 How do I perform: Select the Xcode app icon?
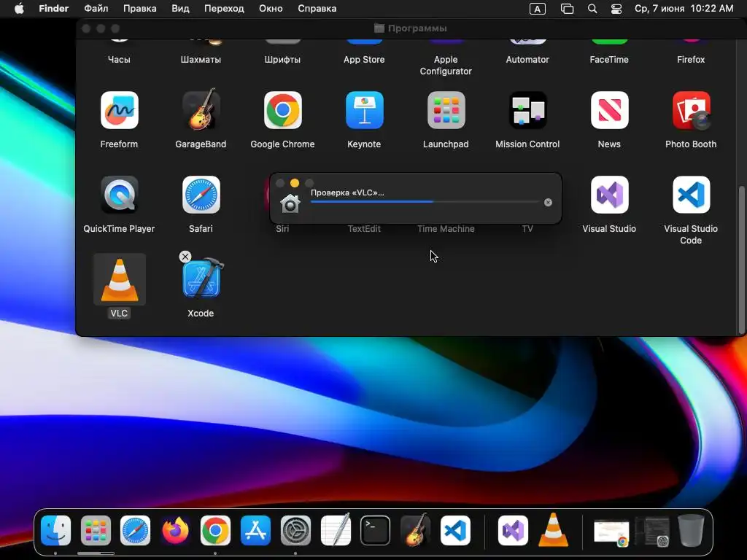click(x=201, y=279)
